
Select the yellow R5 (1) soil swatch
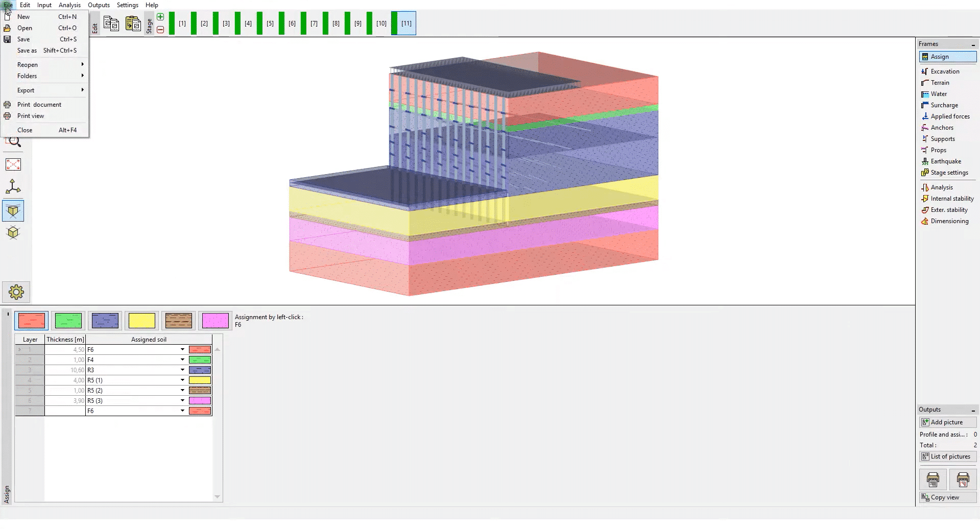coord(142,321)
